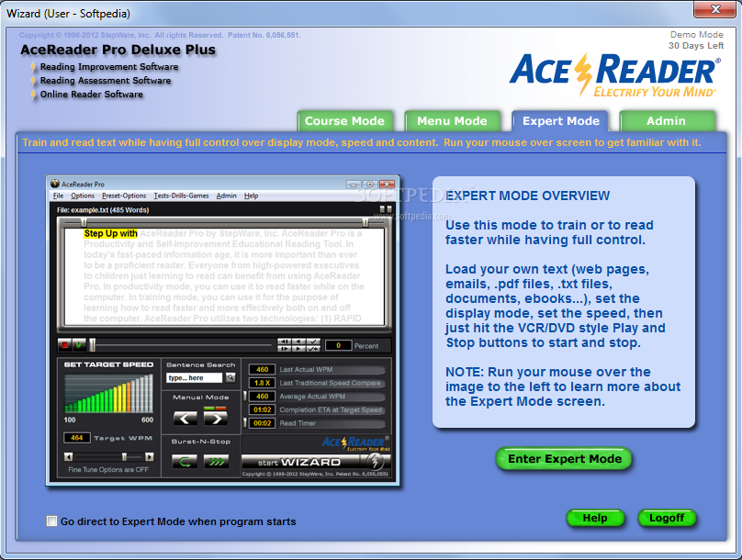The height and width of the screenshot is (560, 742).
Task: Click the red Stop button in preview
Action: click(x=65, y=345)
